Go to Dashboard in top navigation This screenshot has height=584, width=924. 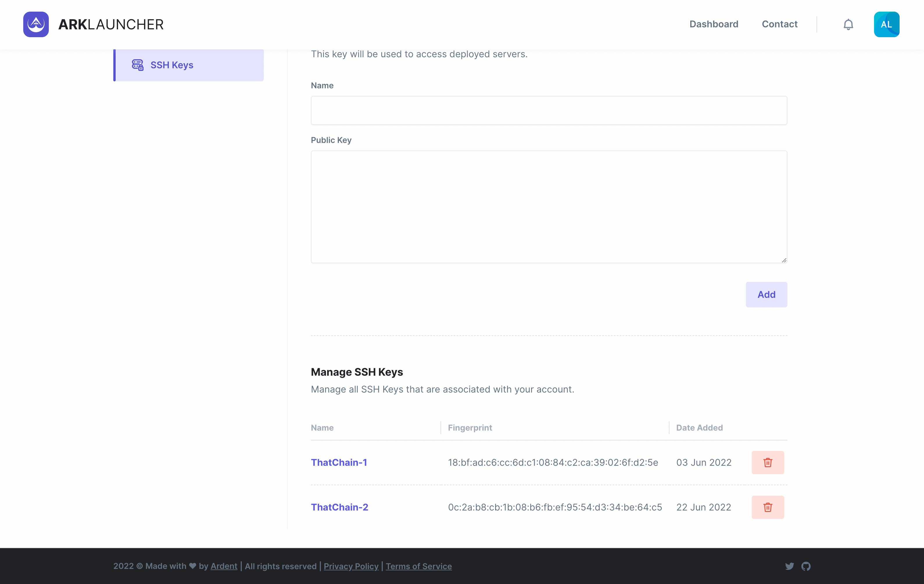tap(713, 24)
